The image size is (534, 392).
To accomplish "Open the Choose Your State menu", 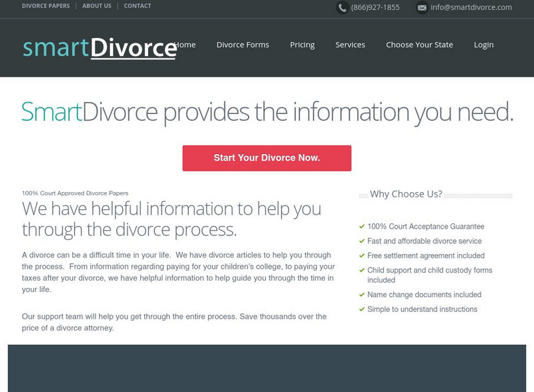I will (x=420, y=45).
